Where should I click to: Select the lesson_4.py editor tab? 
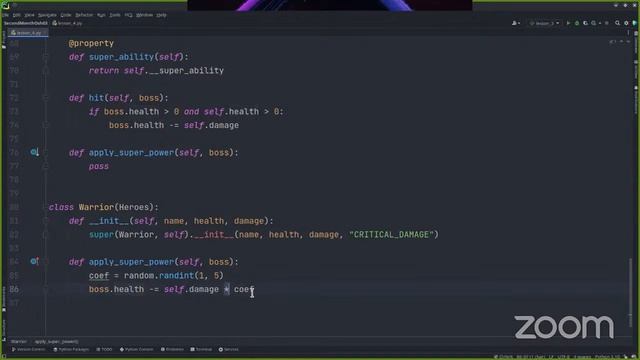(28, 33)
